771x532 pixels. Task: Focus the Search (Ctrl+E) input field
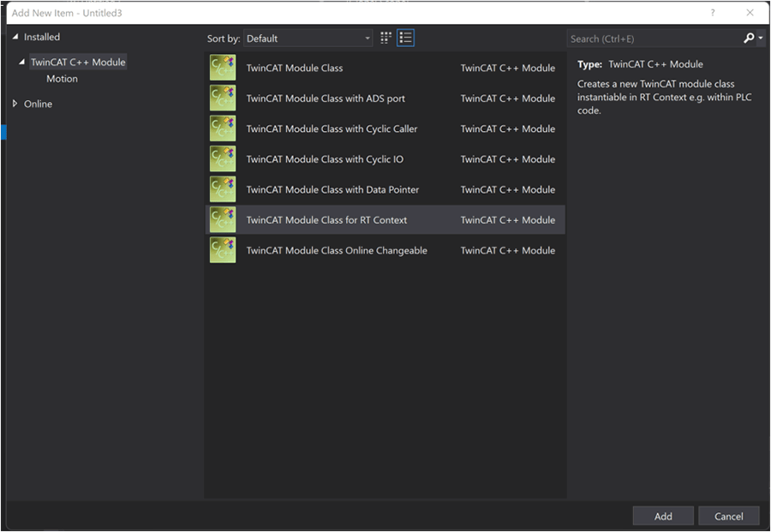point(651,39)
